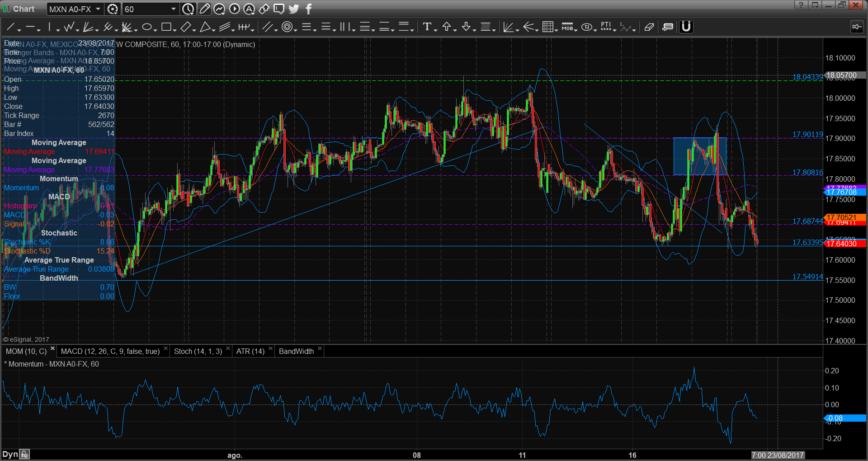Select the trend line drawing tool
868x461 pixels.
tap(10, 27)
